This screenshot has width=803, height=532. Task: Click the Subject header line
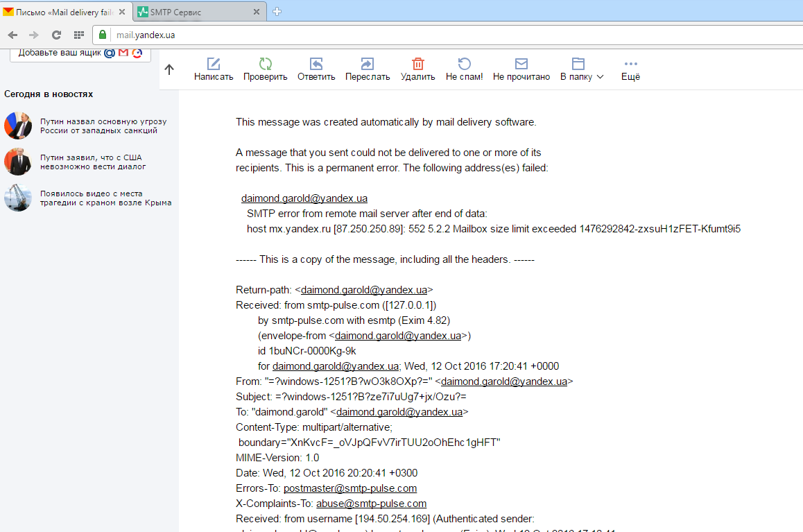pos(351,397)
